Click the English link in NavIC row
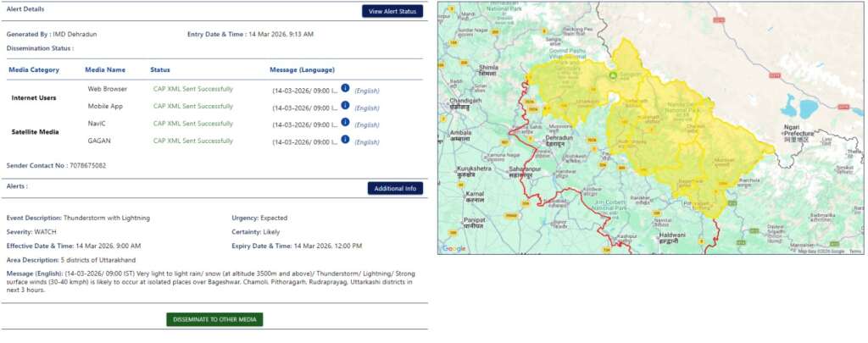The height and width of the screenshot is (343, 868). [366, 124]
